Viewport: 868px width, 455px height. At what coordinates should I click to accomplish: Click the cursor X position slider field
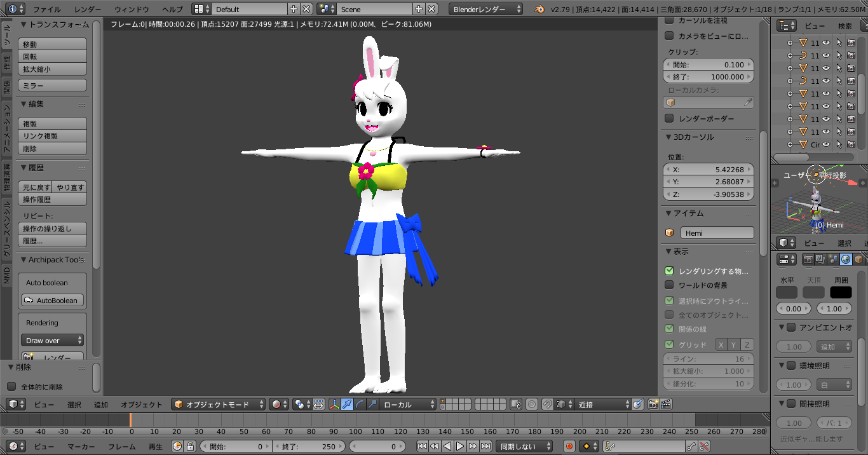point(709,170)
